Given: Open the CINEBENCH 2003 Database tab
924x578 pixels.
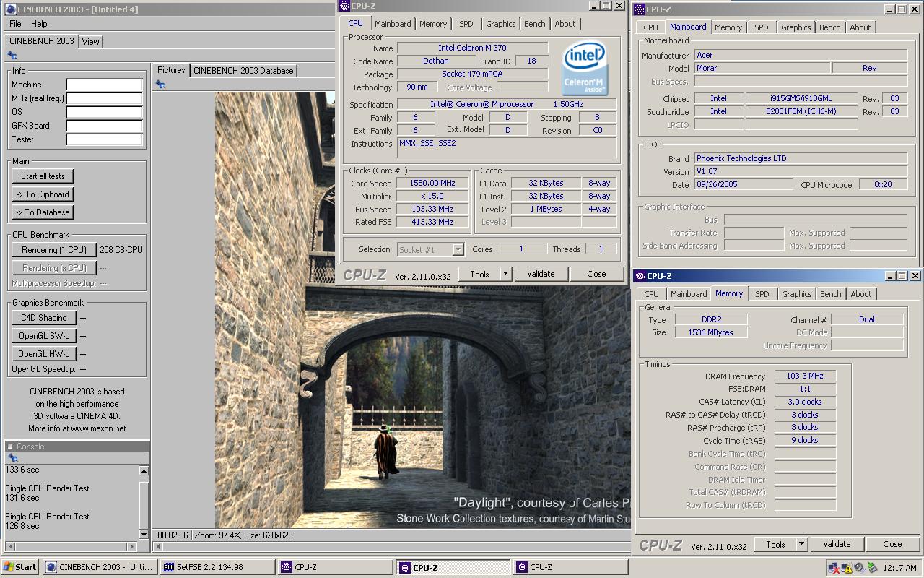Looking at the screenshot, I should tap(243, 70).
